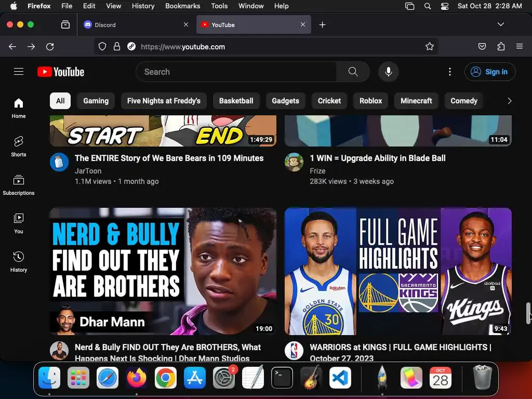Screen dimensions: 532x399
Task: Open JarToon channel name link
Action: [88, 171]
